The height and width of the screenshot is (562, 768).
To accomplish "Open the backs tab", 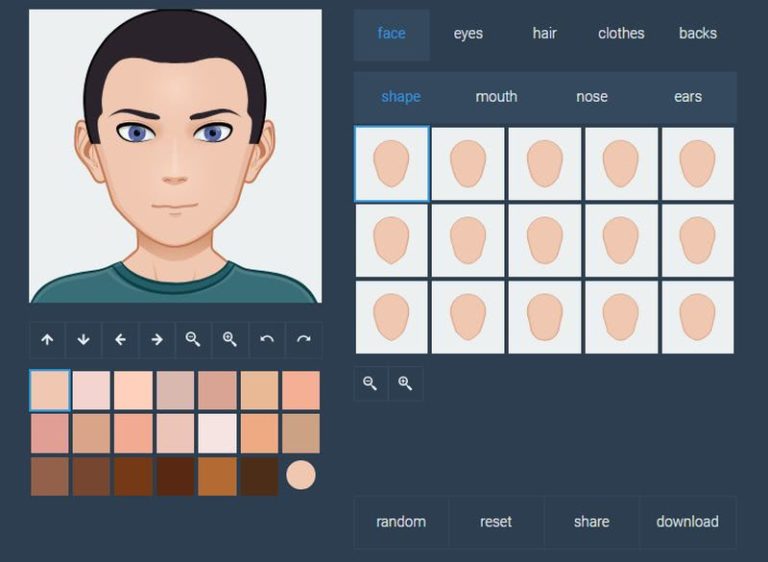I will [698, 34].
